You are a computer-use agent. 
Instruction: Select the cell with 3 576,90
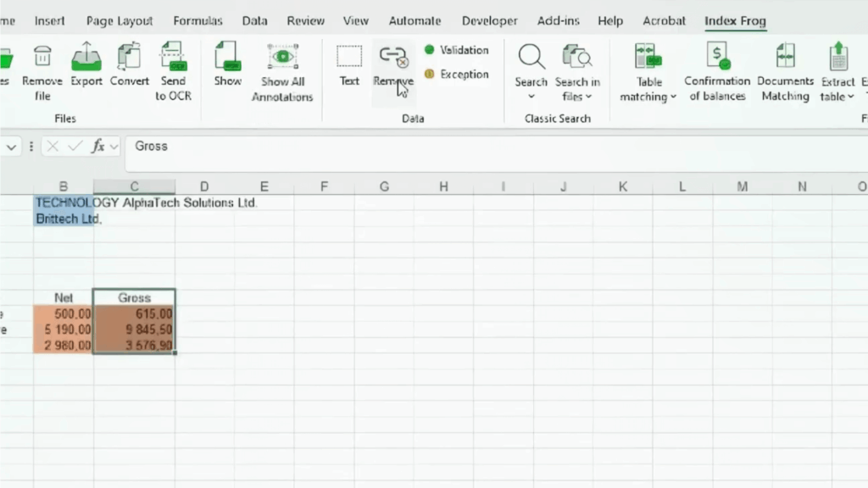coord(134,346)
